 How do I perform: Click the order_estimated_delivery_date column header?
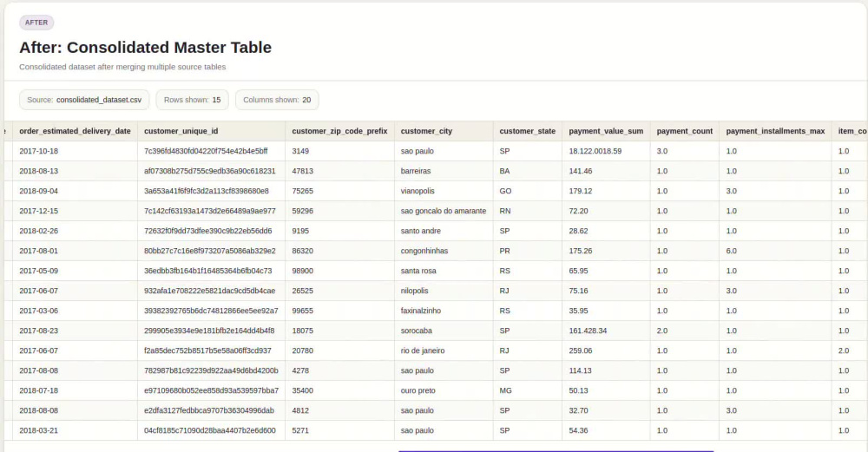click(x=75, y=131)
